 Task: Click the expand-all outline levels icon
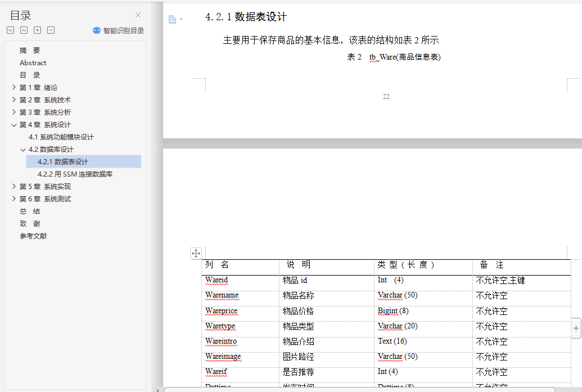[x=10, y=30]
